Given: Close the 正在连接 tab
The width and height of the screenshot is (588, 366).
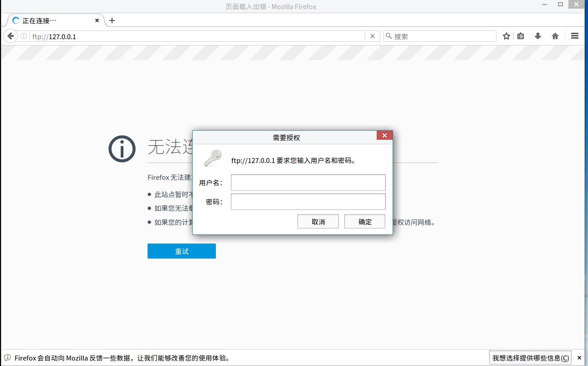Looking at the screenshot, I should [97, 20].
